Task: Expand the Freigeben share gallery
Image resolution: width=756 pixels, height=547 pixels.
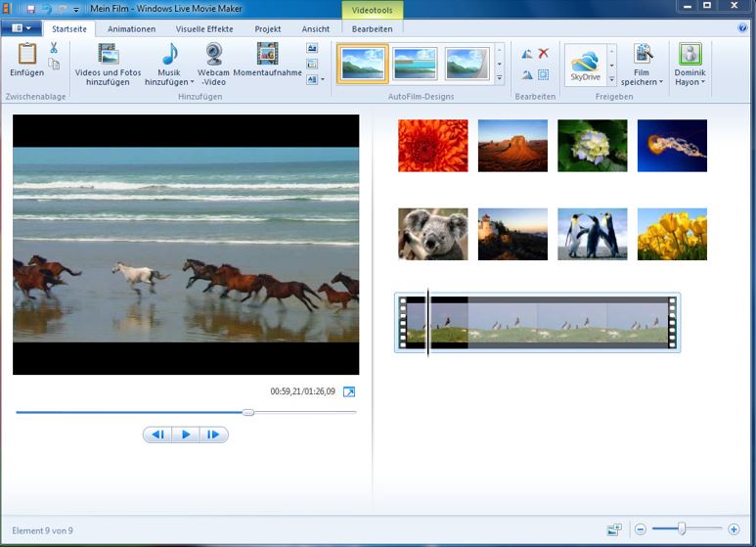Action: click(612, 79)
